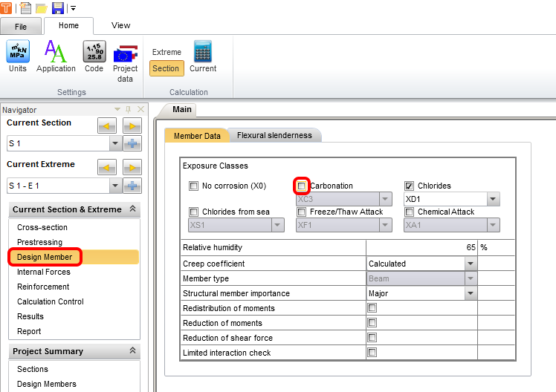Viewport: 556px width, 392px height.
Task: Expand the Structural member importance dropdown
Action: 470,293
